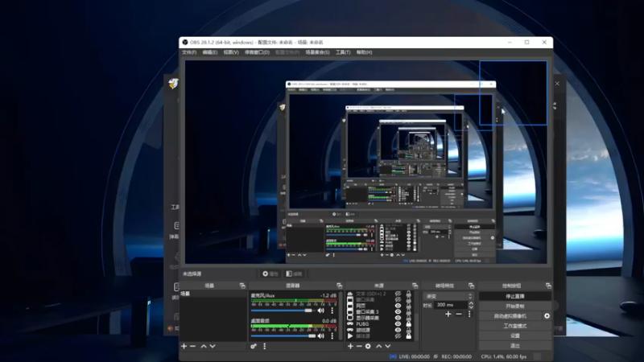
Task: Move scene up in the scenes list
Action: point(204,347)
